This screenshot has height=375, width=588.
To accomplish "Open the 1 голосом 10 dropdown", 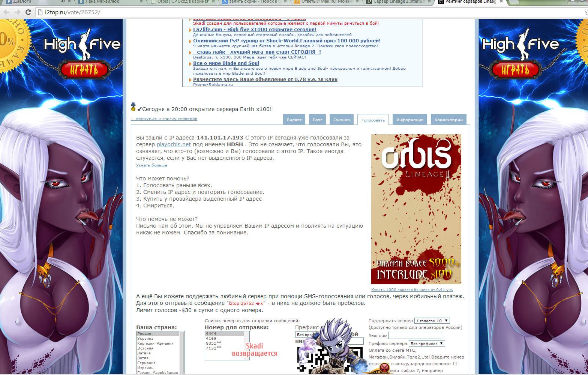I will 432,321.
